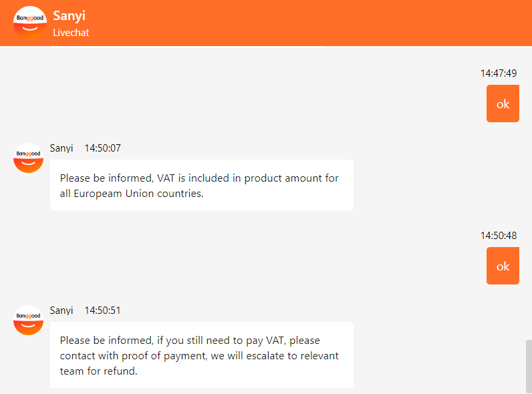Screen dimensions: 532x394
Task: Click the Sanyi name above the 14:50:07 message
Action: tap(61, 148)
